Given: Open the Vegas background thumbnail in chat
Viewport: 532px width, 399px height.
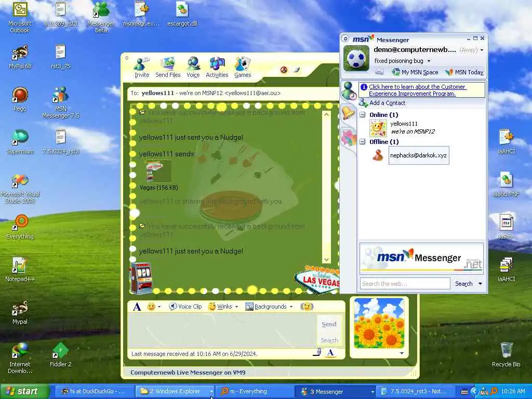Looking at the screenshot, I should click(158, 171).
